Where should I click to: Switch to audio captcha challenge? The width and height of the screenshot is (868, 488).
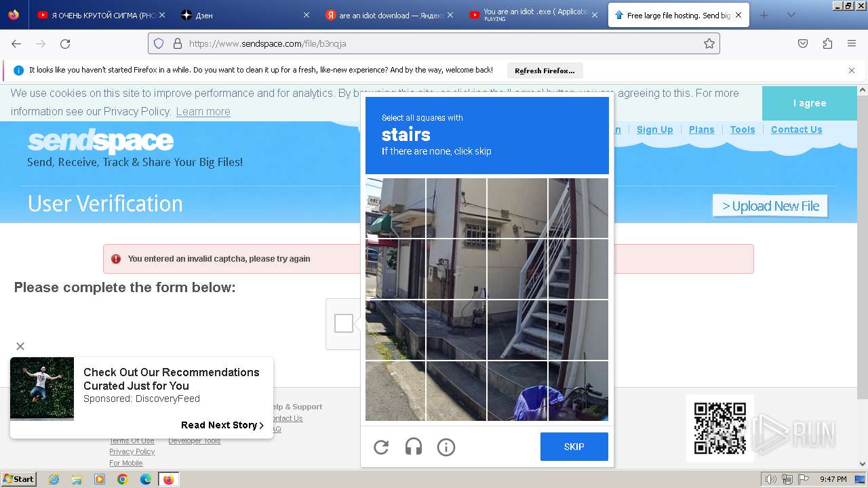(x=414, y=447)
